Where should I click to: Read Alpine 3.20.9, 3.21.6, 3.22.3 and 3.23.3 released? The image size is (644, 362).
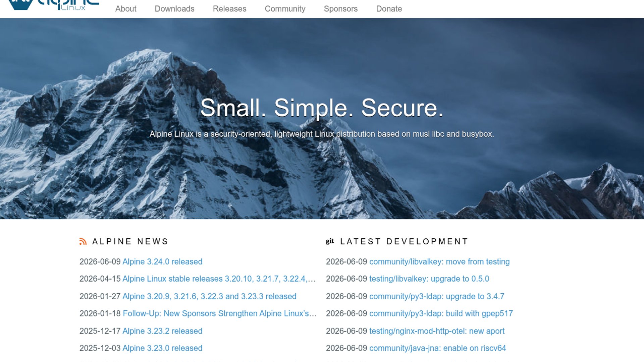pos(209,296)
